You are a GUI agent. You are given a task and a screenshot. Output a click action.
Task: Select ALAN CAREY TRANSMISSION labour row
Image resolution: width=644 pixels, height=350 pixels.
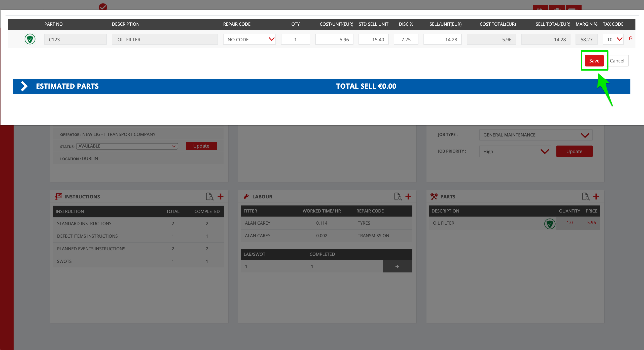pyautogui.click(x=327, y=236)
